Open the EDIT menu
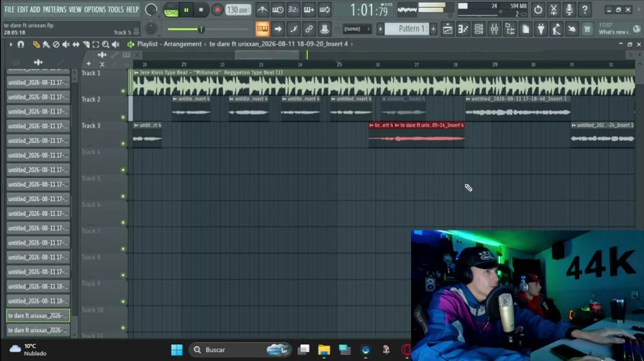This screenshot has height=361, width=644. click(x=23, y=10)
